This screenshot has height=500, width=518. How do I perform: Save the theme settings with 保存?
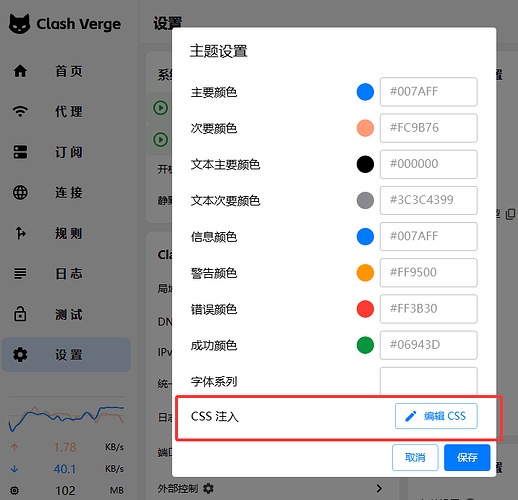point(467,457)
